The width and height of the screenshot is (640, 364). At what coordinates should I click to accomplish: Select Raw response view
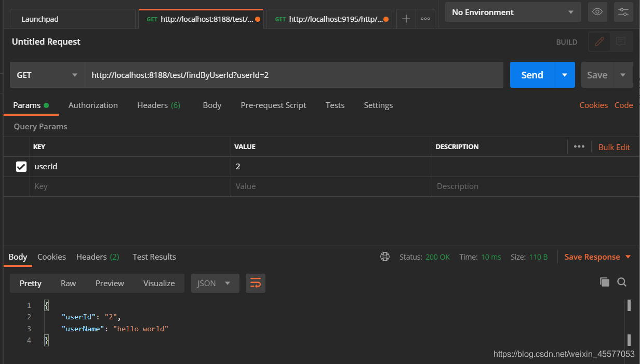pos(68,283)
